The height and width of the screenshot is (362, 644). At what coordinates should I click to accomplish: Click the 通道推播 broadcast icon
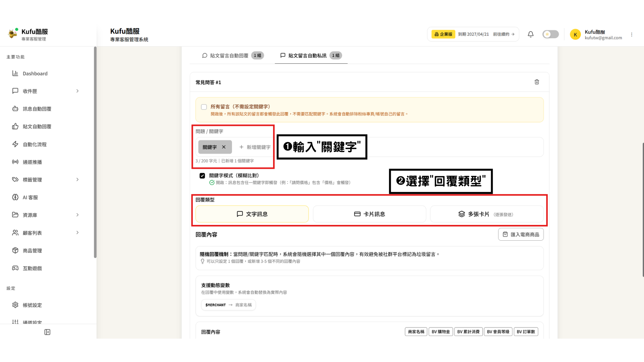click(x=15, y=162)
